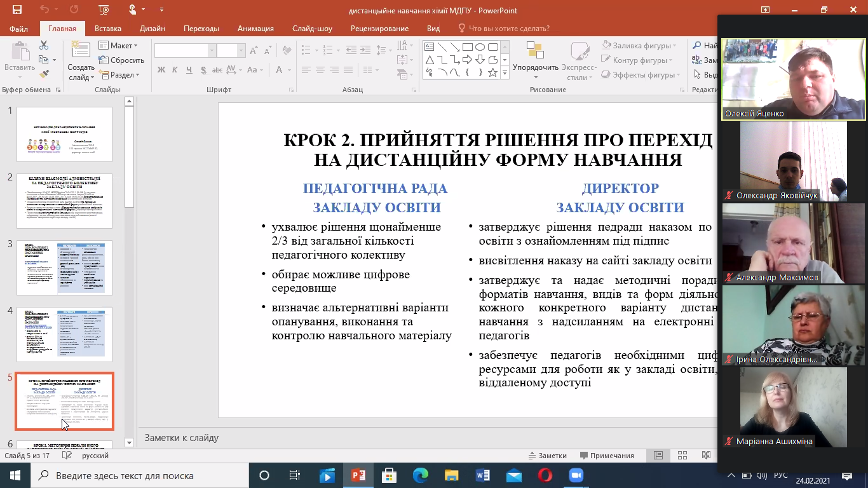The height and width of the screenshot is (488, 868).
Task: Expand the shapes gallery More arrow
Action: click(505, 73)
